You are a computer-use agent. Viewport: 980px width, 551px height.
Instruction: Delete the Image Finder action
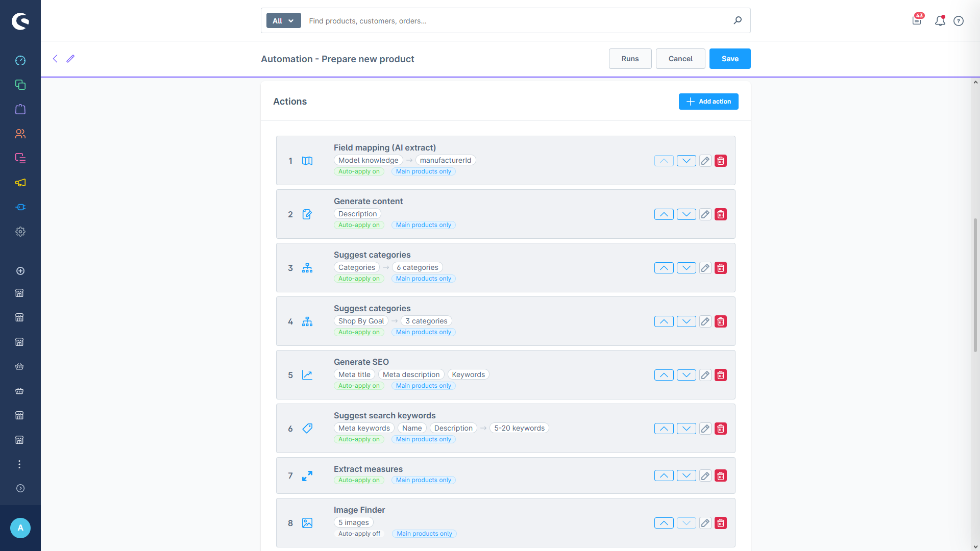click(x=721, y=523)
